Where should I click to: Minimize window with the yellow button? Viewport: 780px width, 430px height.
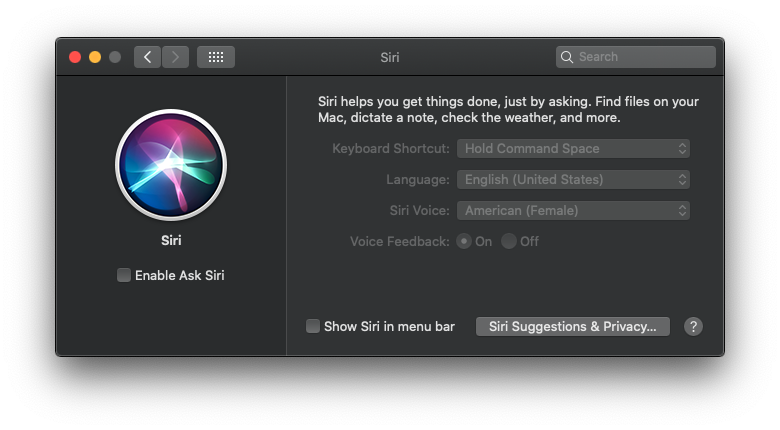[95, 57]
